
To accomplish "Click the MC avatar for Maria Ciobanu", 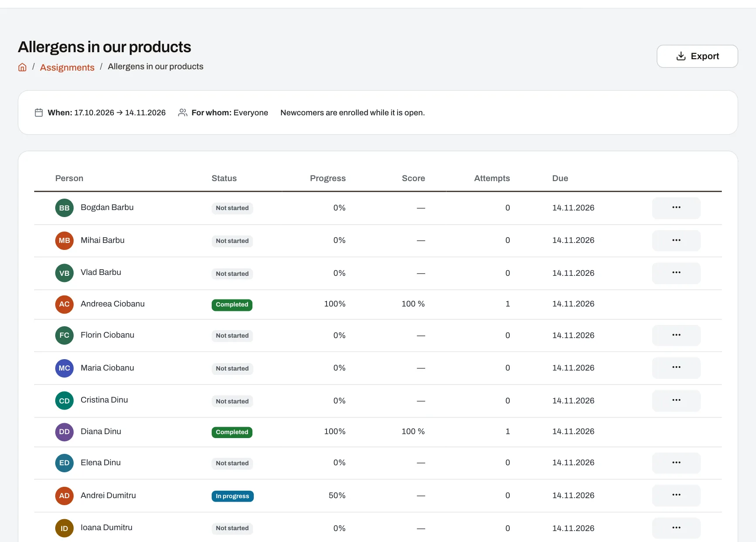I will pyautogui.click(x=64, y=368).
